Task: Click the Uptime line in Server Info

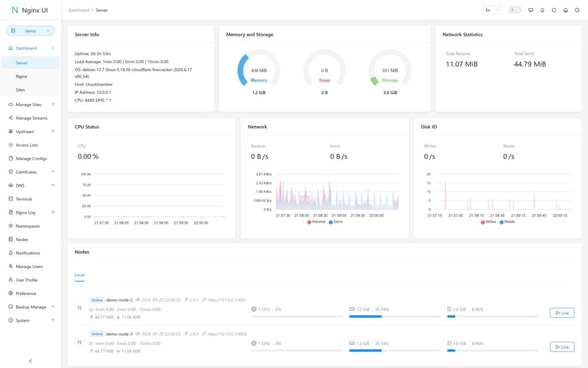Action: click(x=92, y=53)
